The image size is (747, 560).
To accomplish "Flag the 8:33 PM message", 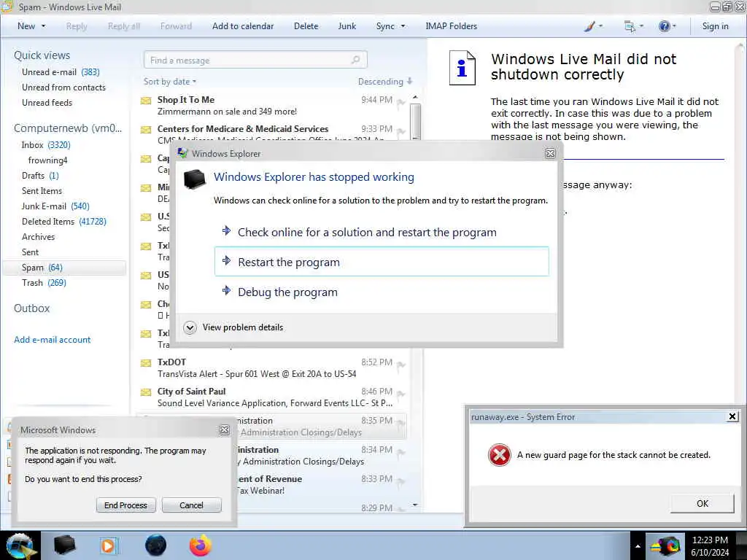I will (x=401, y=481).
